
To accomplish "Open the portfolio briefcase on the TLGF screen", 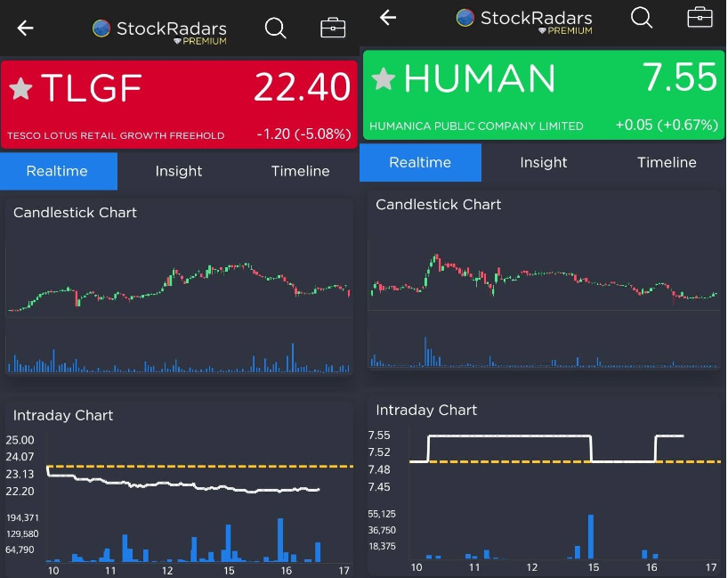I will 333,28.
